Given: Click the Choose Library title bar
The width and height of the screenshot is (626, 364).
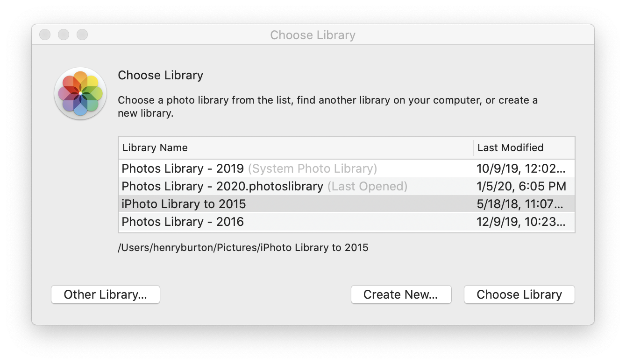Looking at the screenshot, I should (313, 35).
